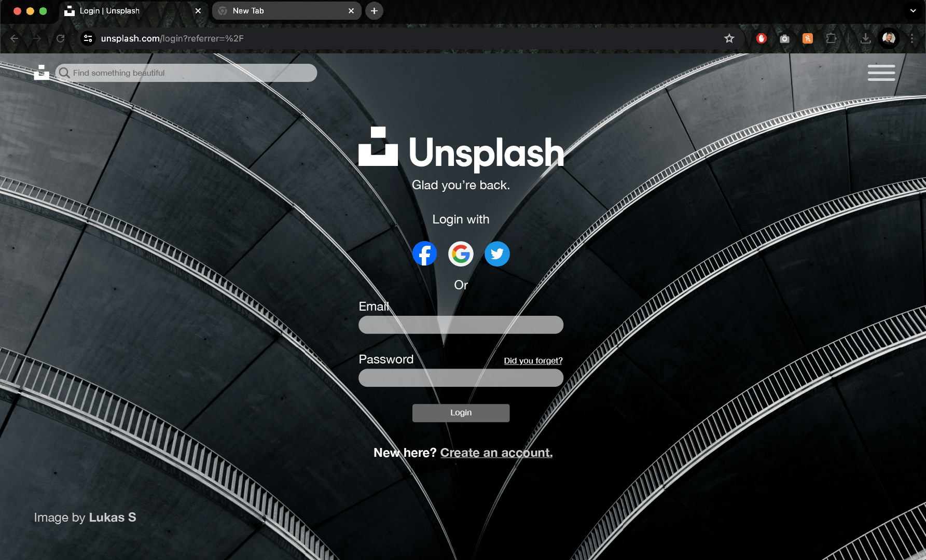Click the large Unsplash logo heading
The height and width of the screenshot is (560, 926).
coord(461,149)
